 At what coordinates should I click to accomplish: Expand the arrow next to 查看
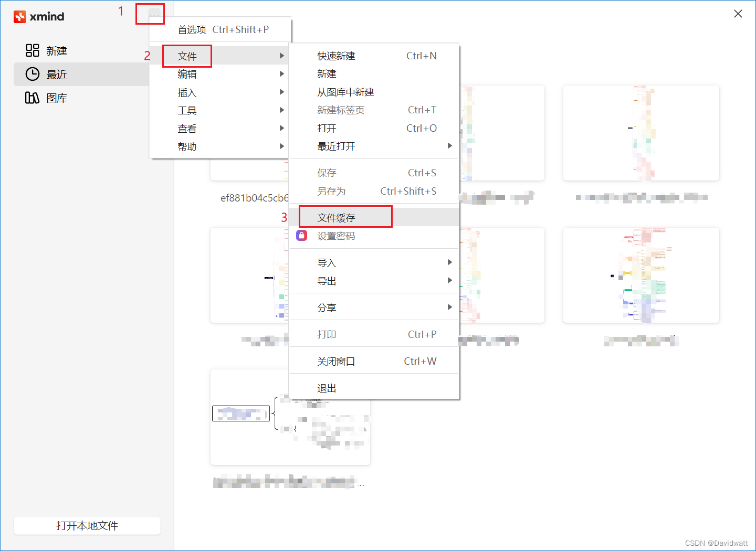(282, 128)
